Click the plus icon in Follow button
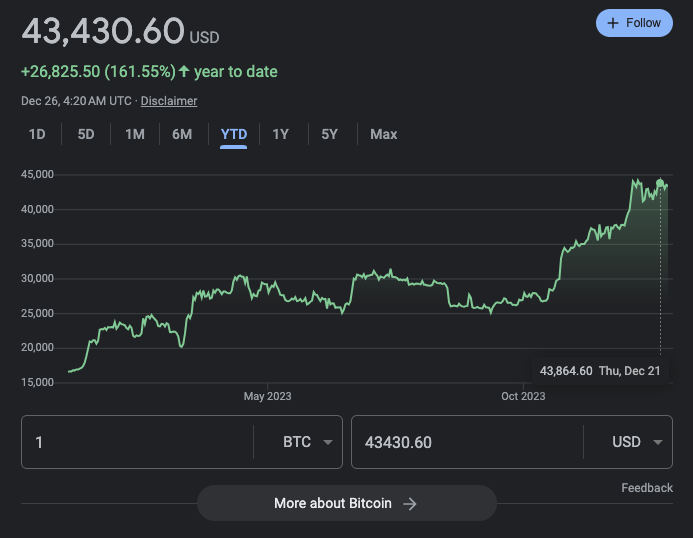This screenshot has width=693, height=538. [613, 23]
